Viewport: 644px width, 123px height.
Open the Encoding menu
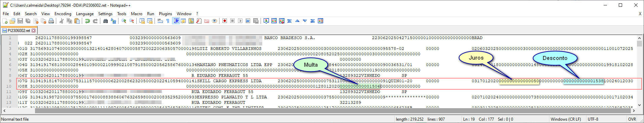click(63, 14)
